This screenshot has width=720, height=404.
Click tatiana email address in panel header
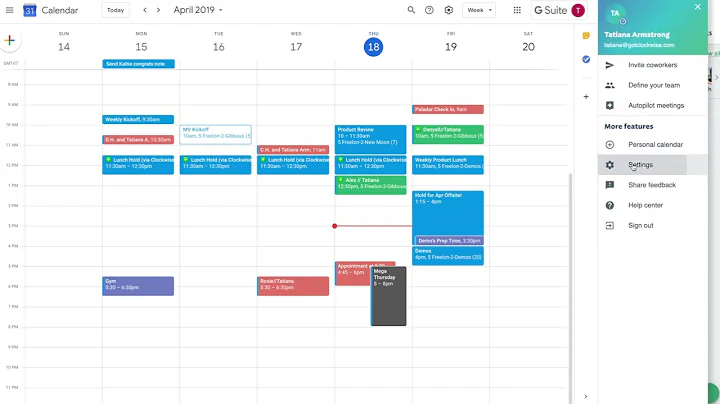pyautogui.click(x=639, y=45)
